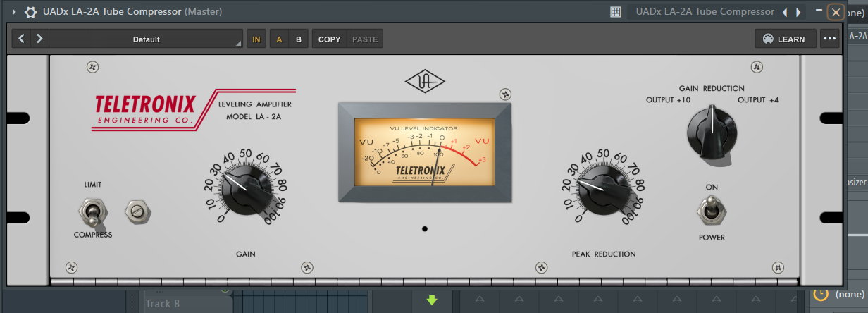Load the previous preset
Screen dimensions: 868x313
click(x=22, y=39)
